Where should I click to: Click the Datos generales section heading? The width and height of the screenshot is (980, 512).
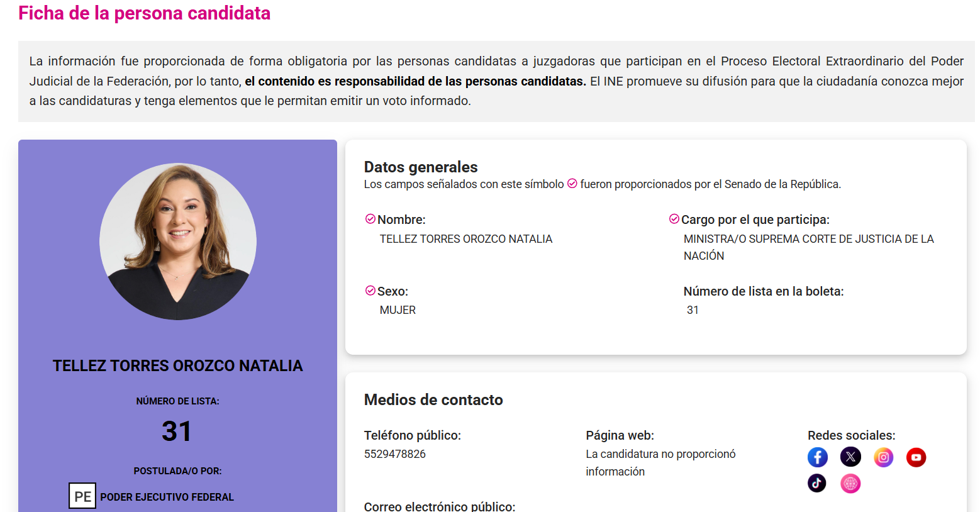click(421, 167)
